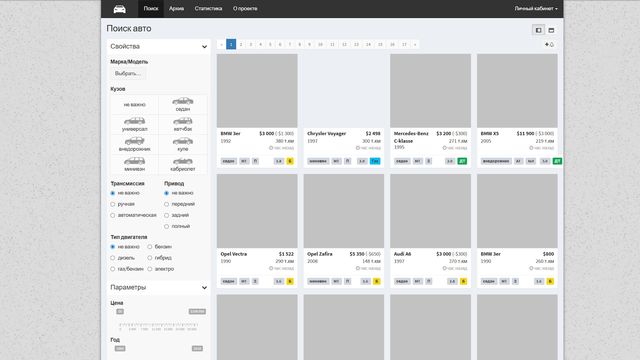Select the седан body type icon

(182, 105)
